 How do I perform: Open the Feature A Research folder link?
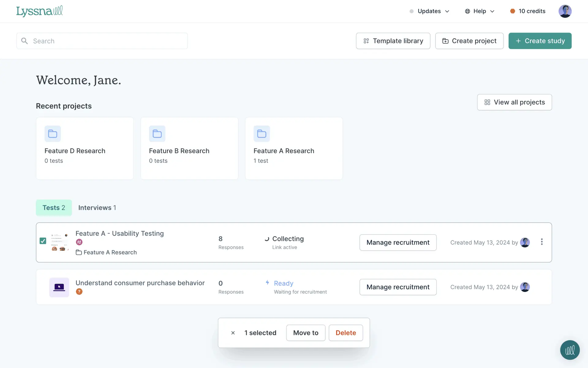110,252
